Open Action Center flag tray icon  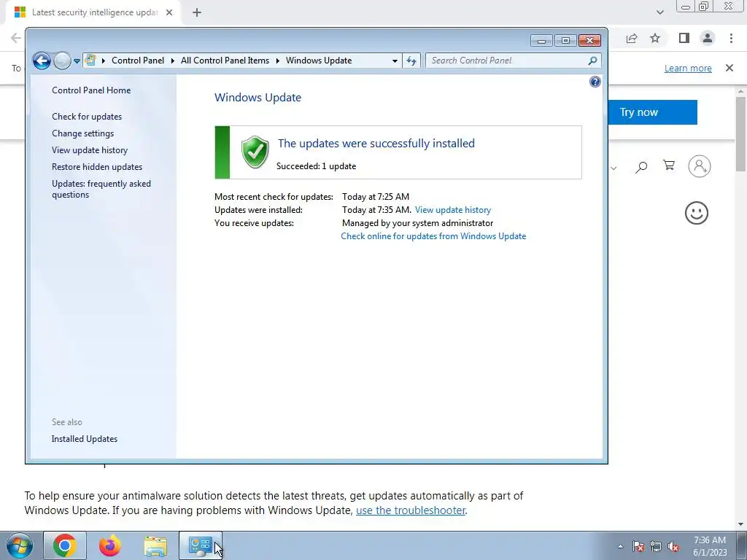pos(638,546)
